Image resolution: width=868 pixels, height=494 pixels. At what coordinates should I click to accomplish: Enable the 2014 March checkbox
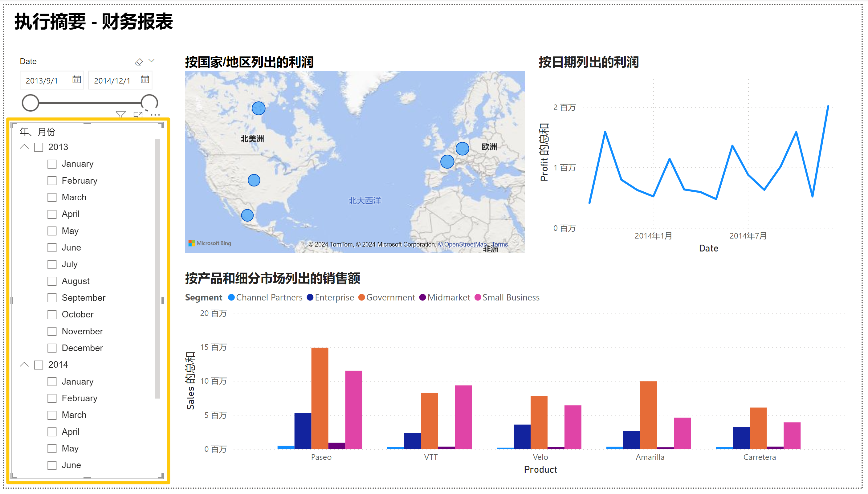[x=52, y=415]
